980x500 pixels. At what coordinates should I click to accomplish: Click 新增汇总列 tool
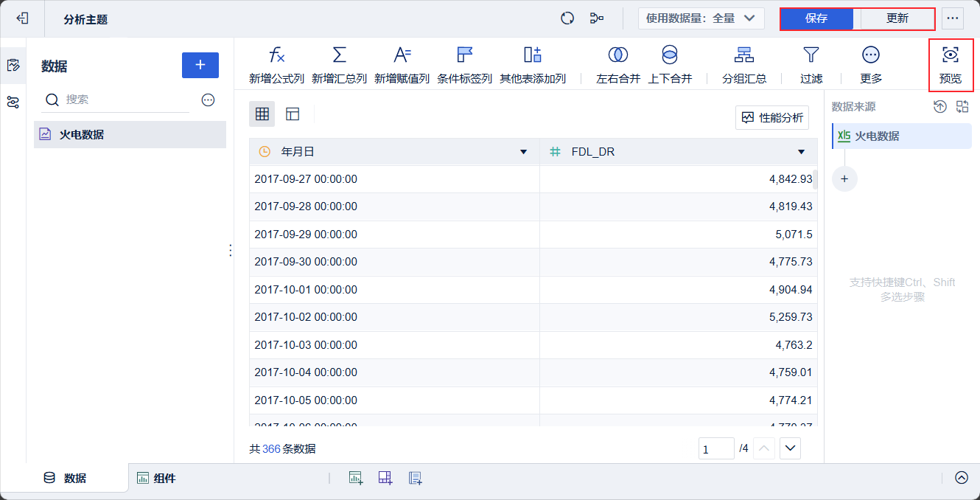339,65
